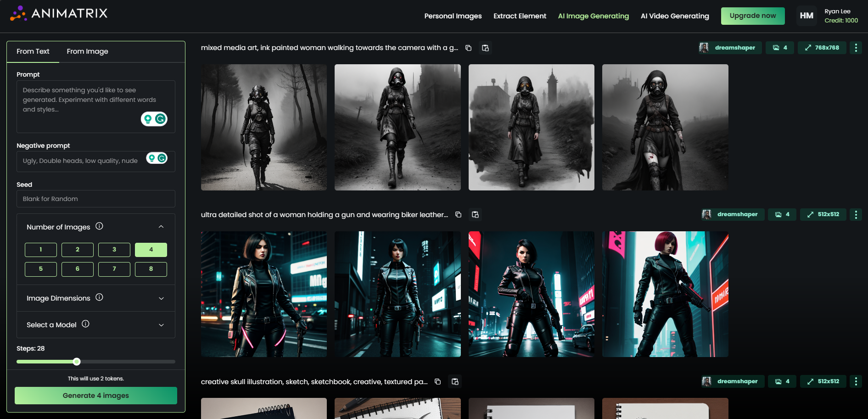Image resolution: width=868 pixels, height=419 pixels.
Task: Open AI Image Generating page
Action: pos(594,16)
